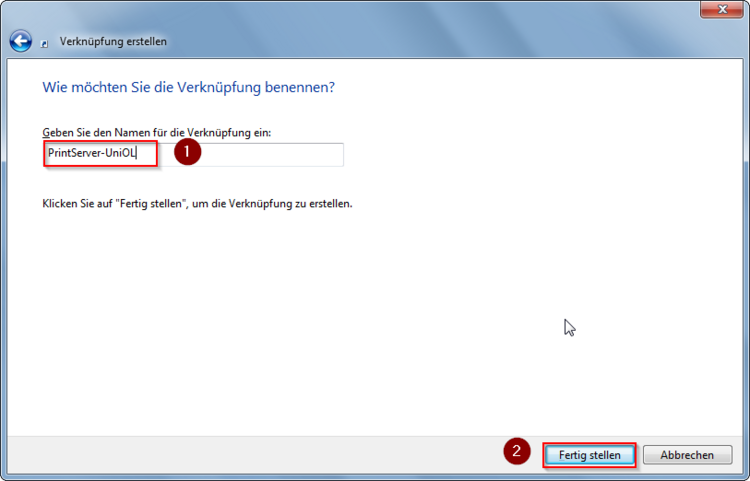This screenshot has width=750, height=481.
Task: Click the label "Geben Sie den Namen für die Verknüpfung ein:"
Action: tap(156, 132)
